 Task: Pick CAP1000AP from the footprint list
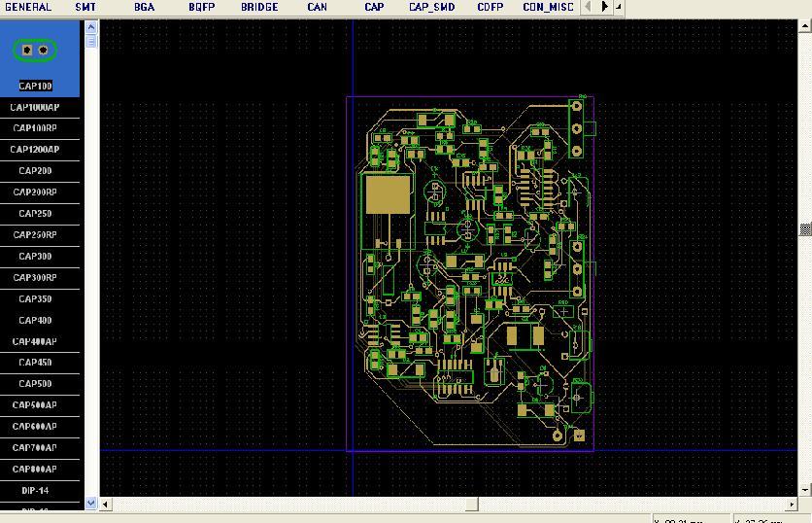[35, 107]
